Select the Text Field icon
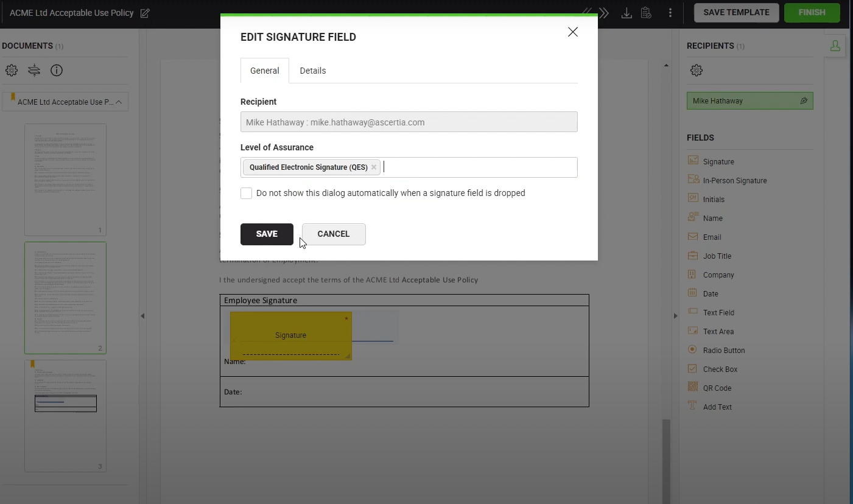This screenshot has width=853, height=504. point(693,312)
